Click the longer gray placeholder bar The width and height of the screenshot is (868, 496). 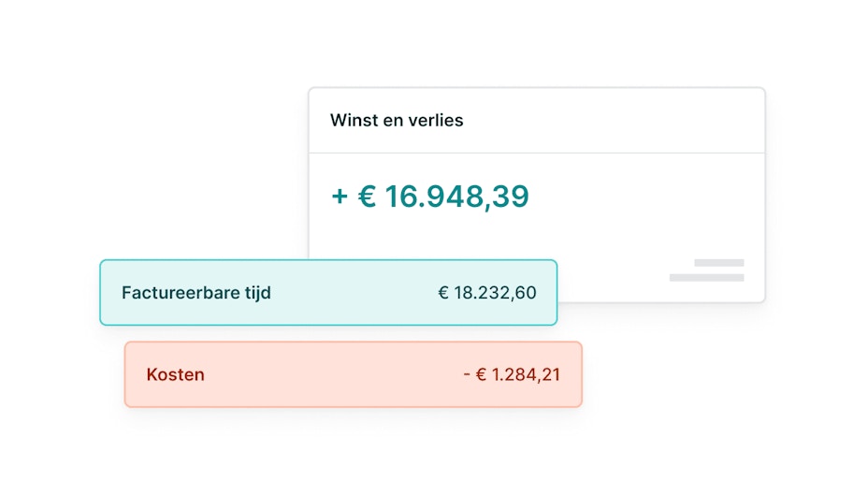pyautogui.click(x=706, y=277)
